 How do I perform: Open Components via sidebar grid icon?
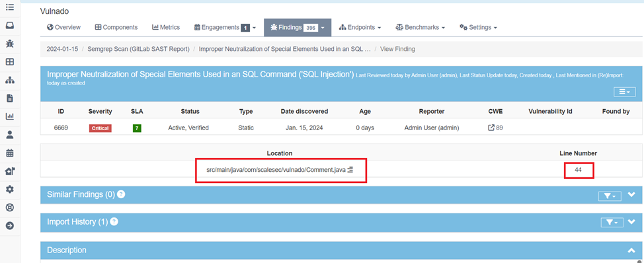pyautogui.click(x=10, y=62)
